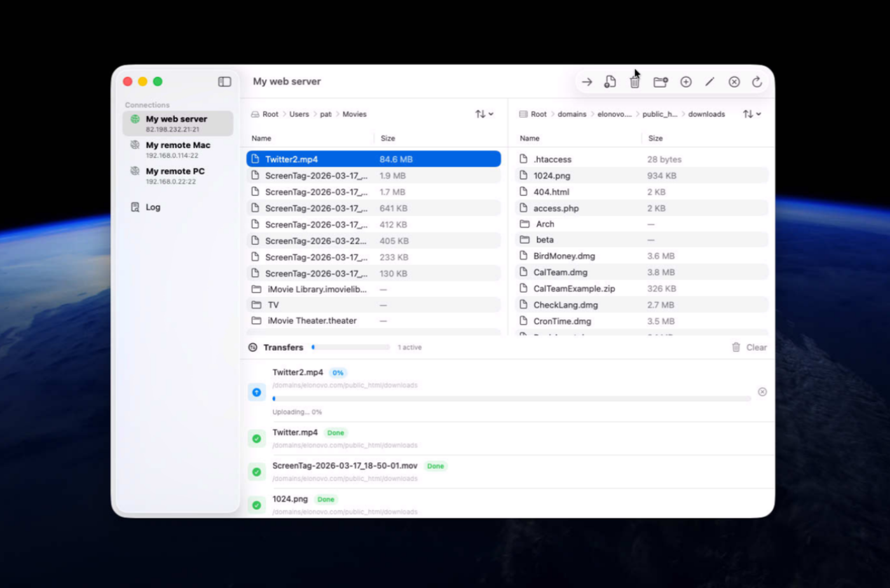
Task: Go to downloads in the remote breadcrumb
Action: coord(707,114)
